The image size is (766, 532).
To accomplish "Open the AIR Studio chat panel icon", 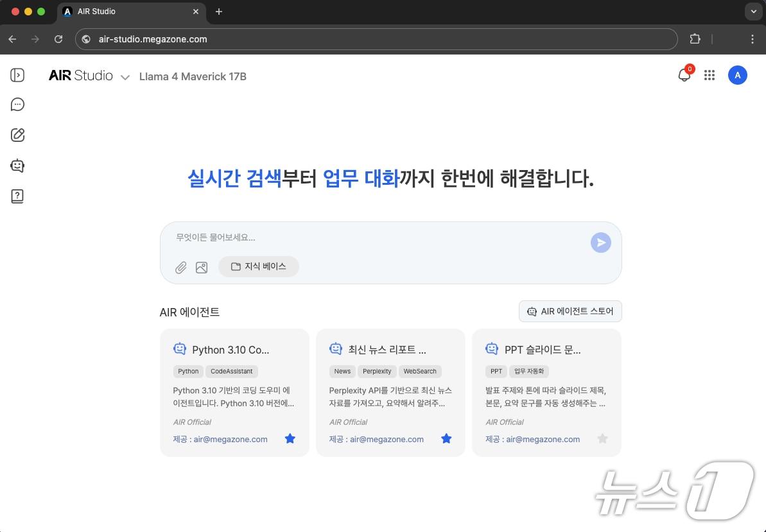I will tap(17, 104).
